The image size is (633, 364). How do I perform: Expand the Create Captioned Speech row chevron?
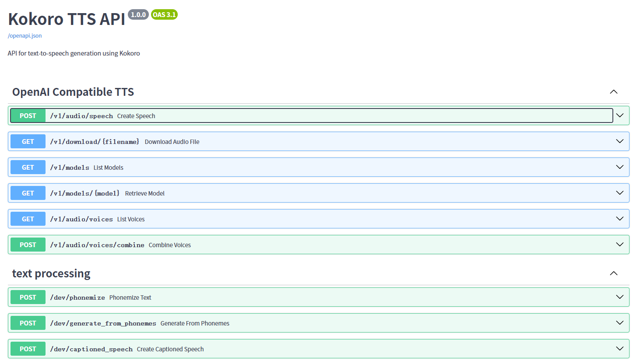click(620, 349)
